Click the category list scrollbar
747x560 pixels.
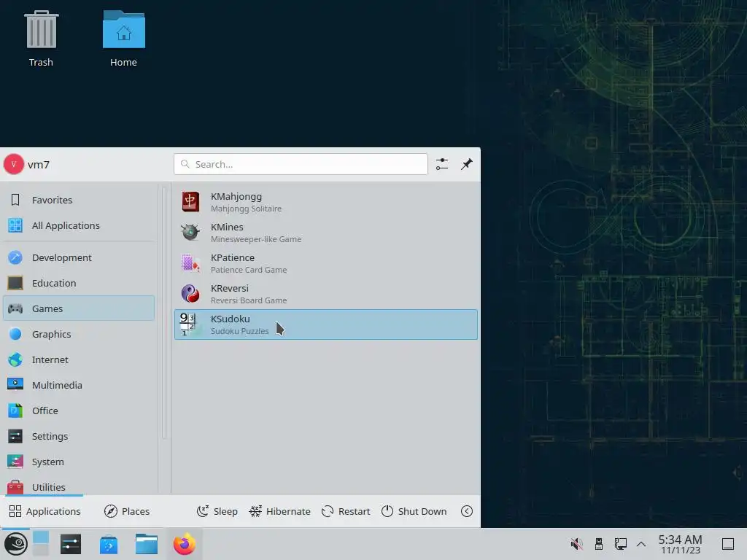[164, 312]
